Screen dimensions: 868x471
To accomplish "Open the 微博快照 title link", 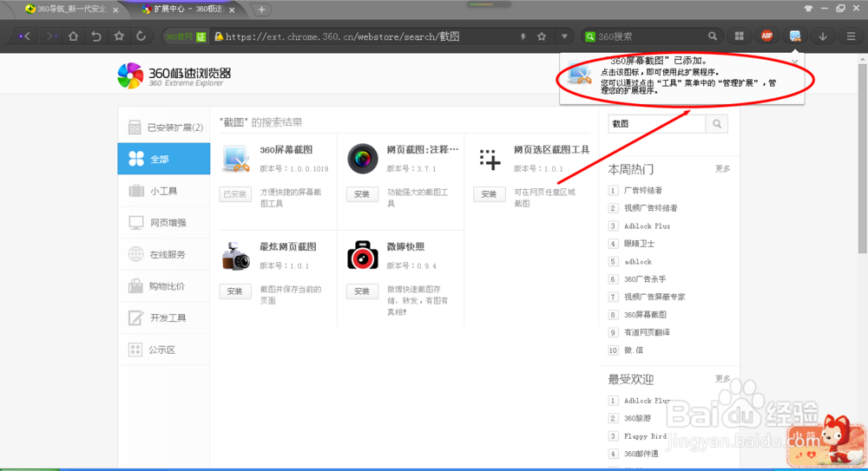I will pyautogui.click(x=405, y=247).
